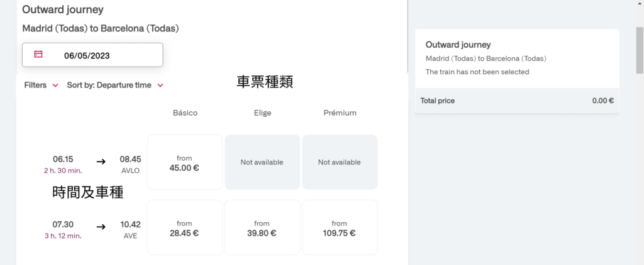Choose Elige fare 39.80 € on AVE
This screenshot has height=265, width=644.
click(262, 227)
